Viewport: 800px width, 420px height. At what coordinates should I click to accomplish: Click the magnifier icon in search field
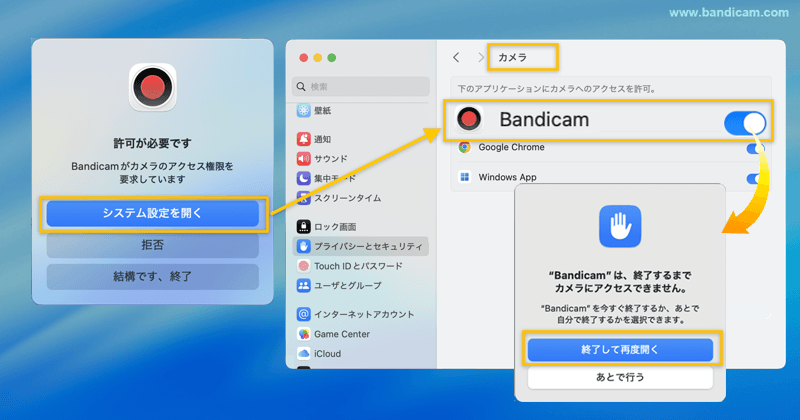pyautogui.click(x=301, y=87)
